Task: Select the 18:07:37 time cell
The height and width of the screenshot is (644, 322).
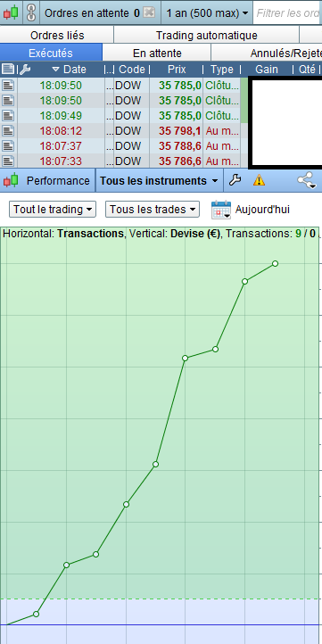Action: [x=61, y=145]
